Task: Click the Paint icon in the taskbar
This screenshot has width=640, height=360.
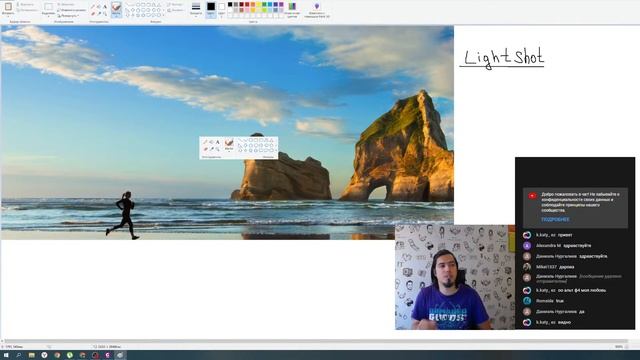Action: (120, 356)
